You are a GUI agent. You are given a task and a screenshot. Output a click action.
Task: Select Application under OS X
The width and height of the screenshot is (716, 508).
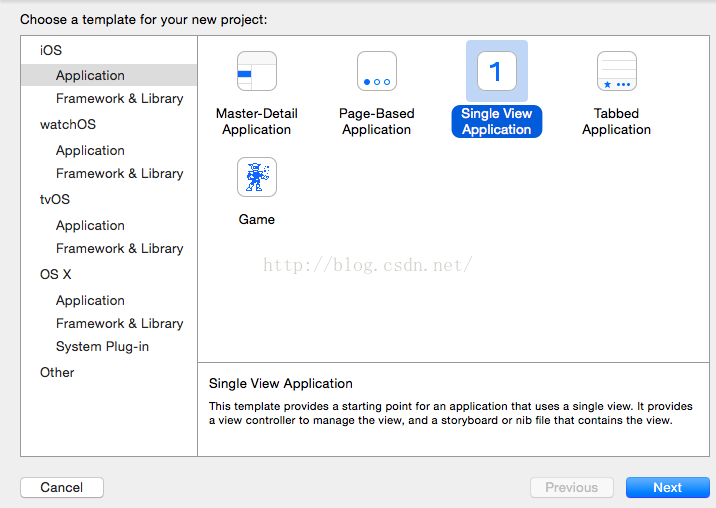(x=90, y=300)
